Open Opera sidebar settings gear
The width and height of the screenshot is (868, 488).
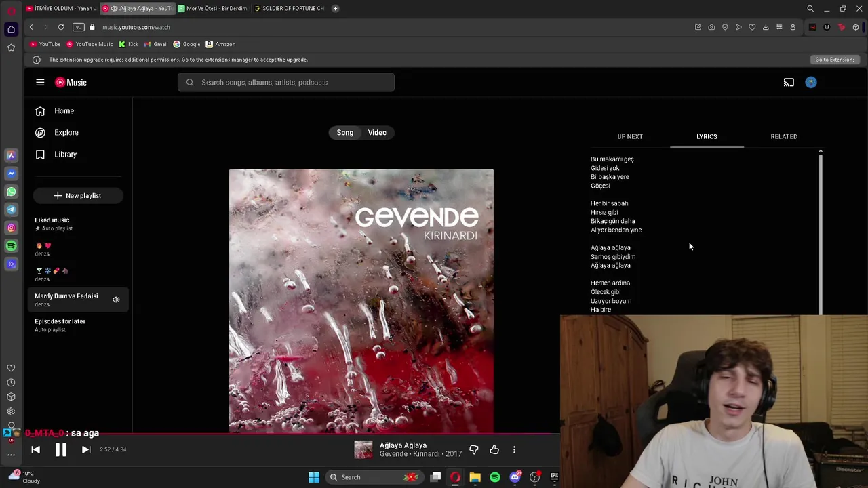11,411
